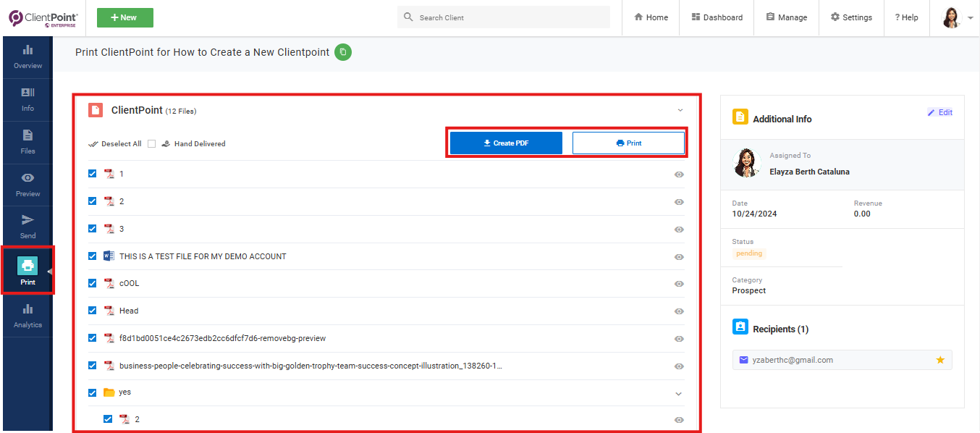Click Edit in Additional Info
This screenshot has height=433, width=980.
point(940,112)
